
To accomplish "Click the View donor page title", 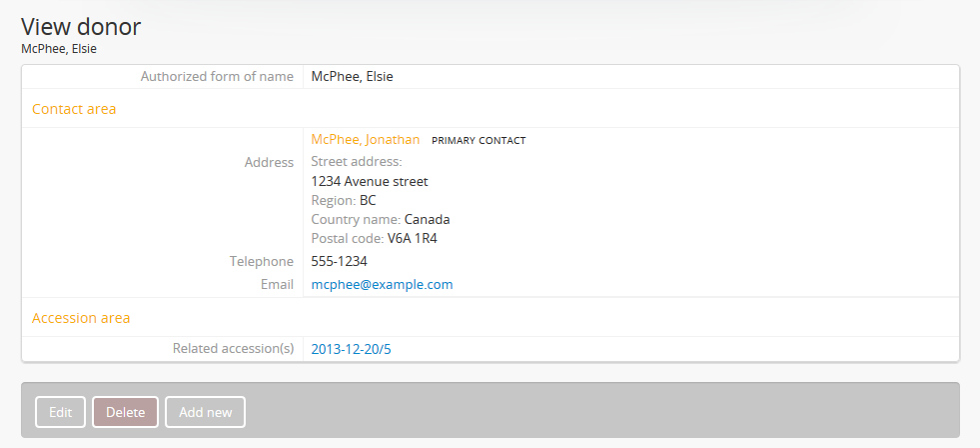I will 81,27.
